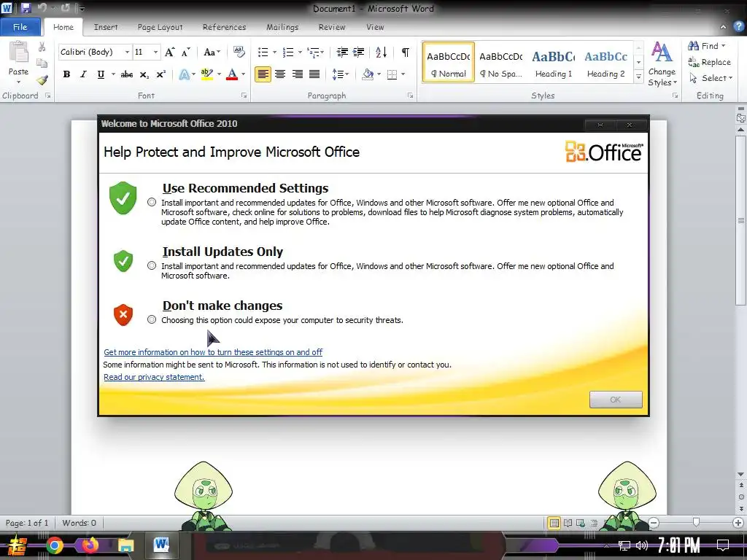The image size is (747, 560).
Task: Justify the paragraph text
Action: coord(314,74)
